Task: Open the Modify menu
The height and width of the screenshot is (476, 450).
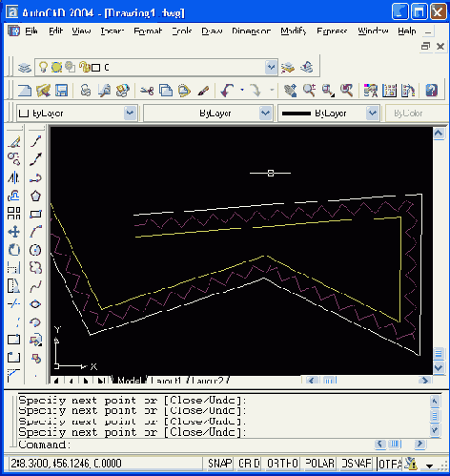Action: pyautogui.click(x=293, y=31)
